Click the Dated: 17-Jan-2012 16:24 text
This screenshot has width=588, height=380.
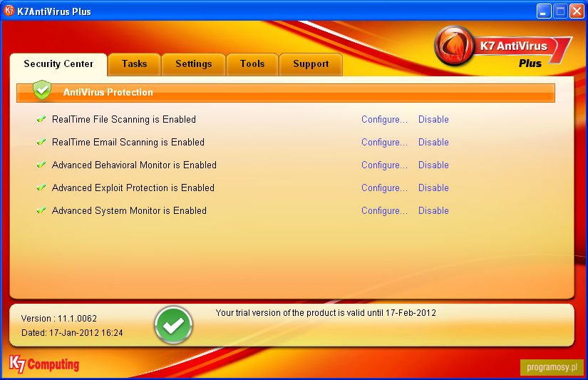click(x=72, y=333)
